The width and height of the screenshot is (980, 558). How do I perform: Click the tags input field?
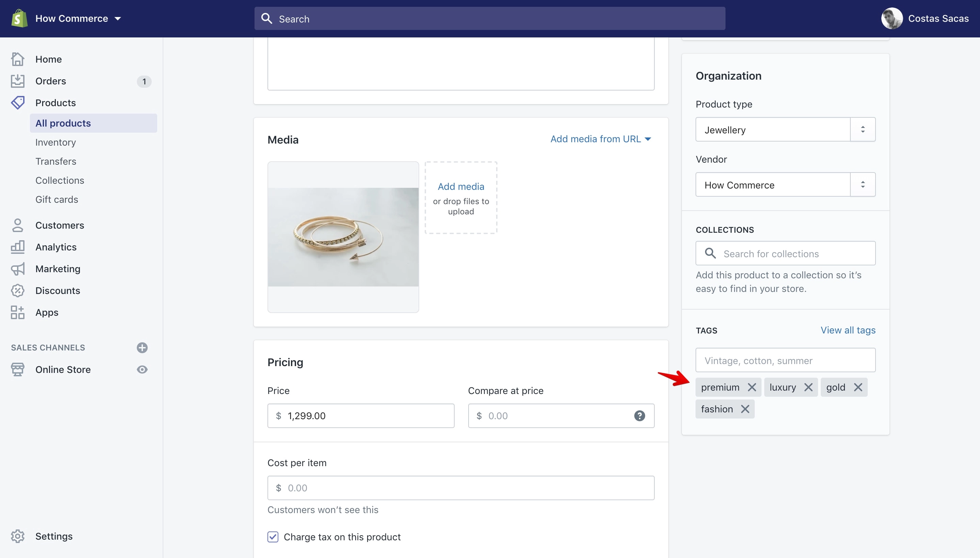785,360
